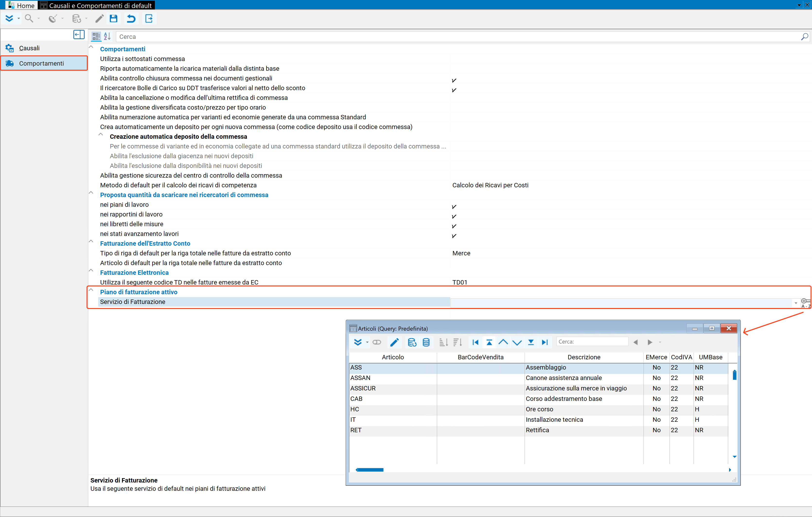Select Causali e Comportamenti di default tab

(x=96, y=5)
